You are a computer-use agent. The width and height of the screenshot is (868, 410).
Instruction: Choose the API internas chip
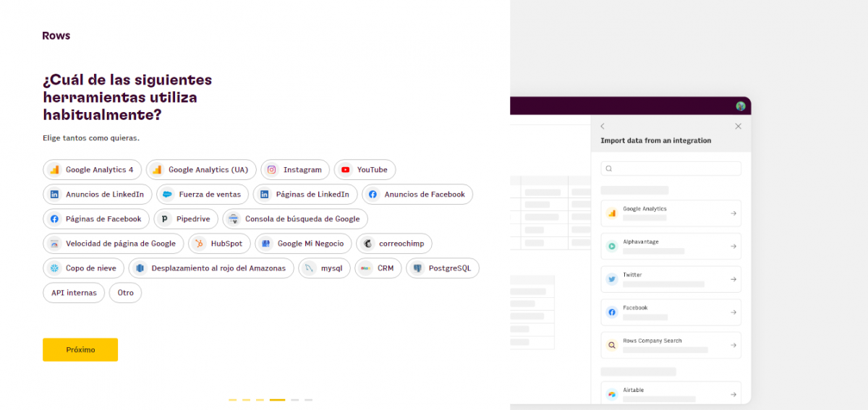(x=74, y=293)
